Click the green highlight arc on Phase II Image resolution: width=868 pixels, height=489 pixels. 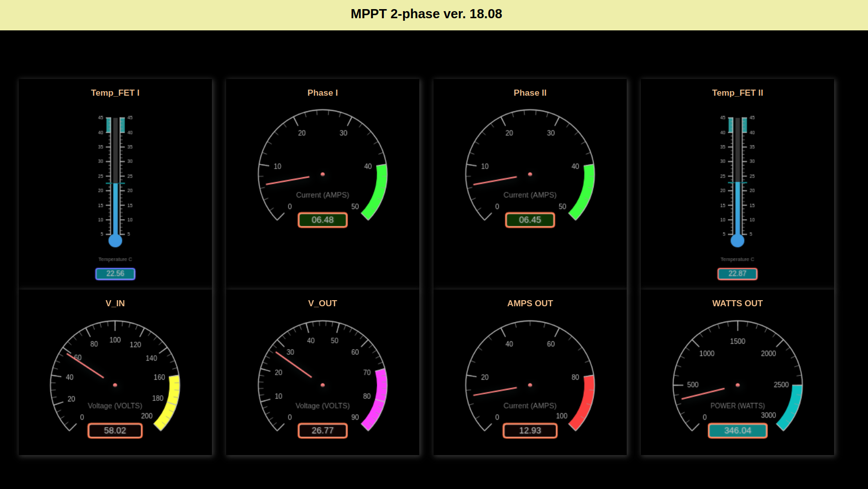coord(587,192)
